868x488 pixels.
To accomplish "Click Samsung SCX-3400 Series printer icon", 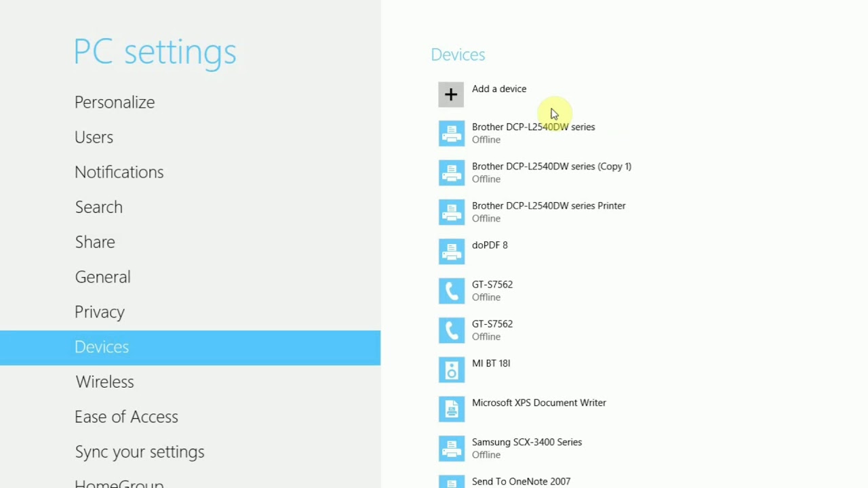I will (x=452, y=448).
